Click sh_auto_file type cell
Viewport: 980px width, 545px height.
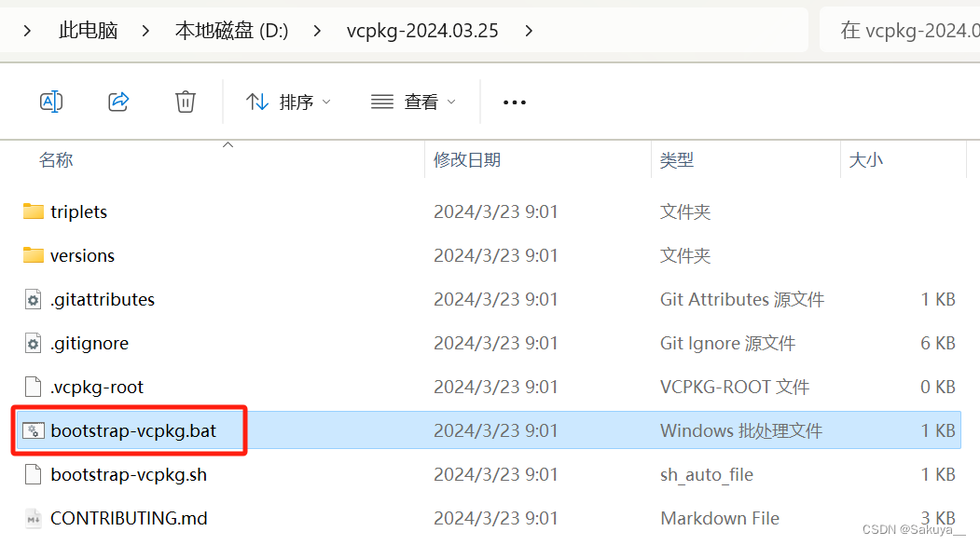pos(706,474)
